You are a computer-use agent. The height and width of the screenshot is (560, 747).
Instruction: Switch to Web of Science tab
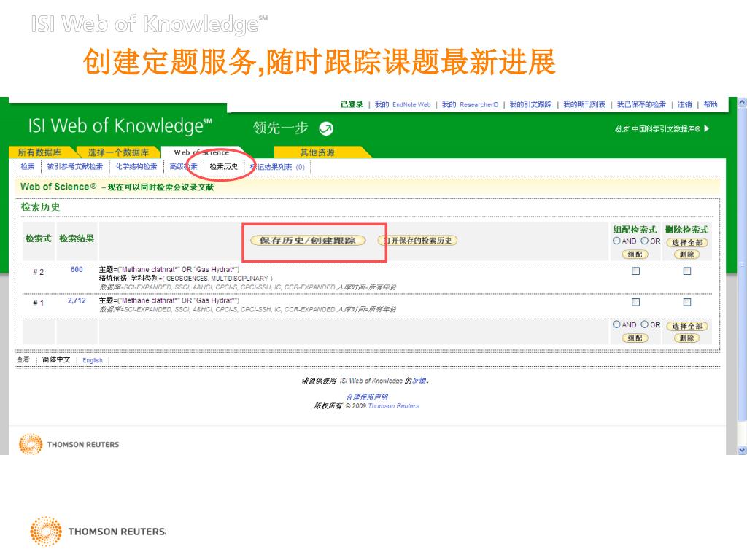pos(201,152)
